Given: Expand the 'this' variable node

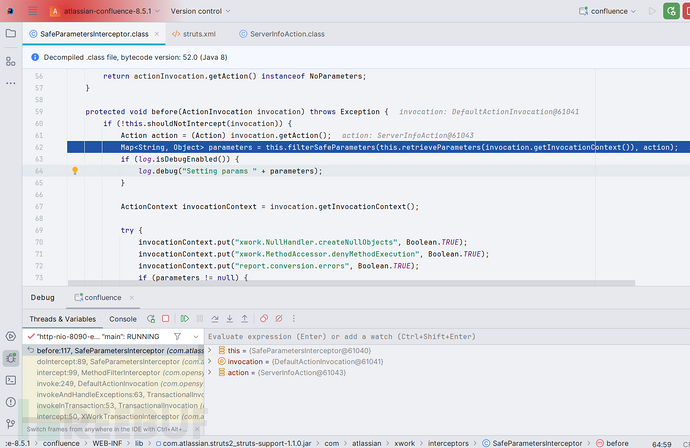Looking at the screenshot, I should point(210,350).
